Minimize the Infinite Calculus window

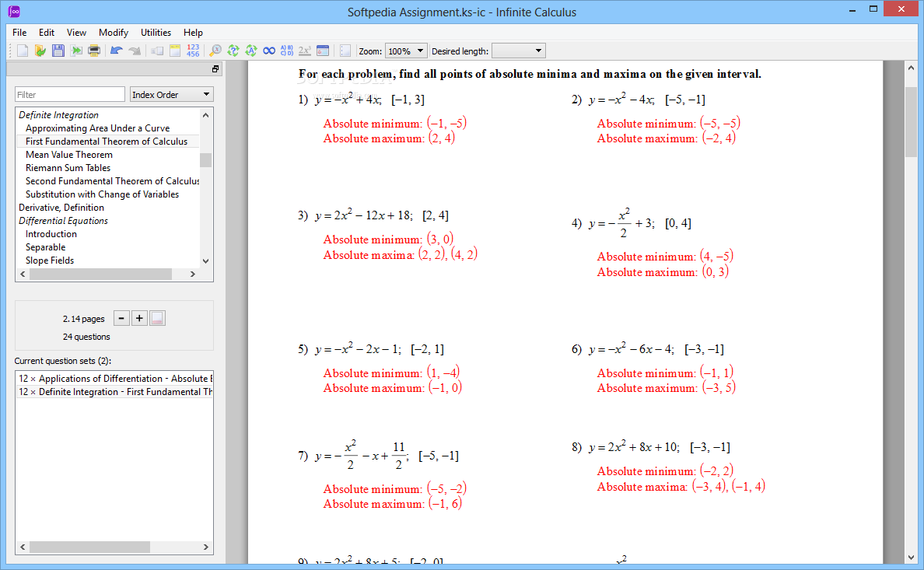coord(852,9)
